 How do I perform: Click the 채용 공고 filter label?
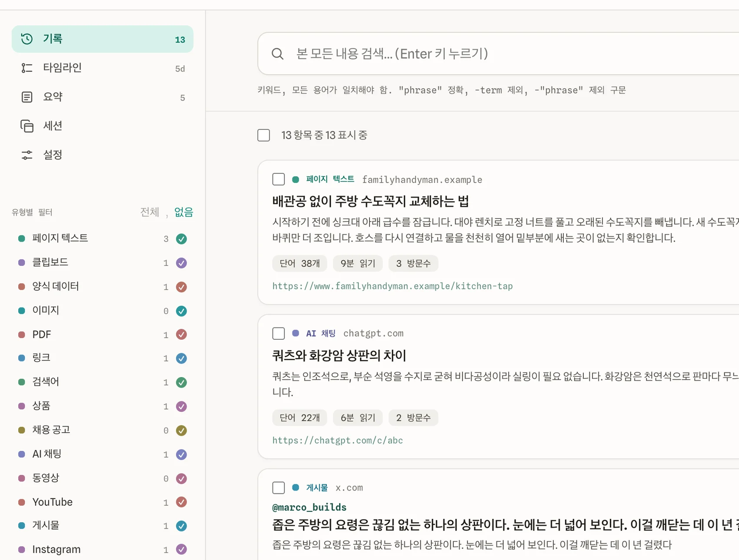click(x=51, y=430)
